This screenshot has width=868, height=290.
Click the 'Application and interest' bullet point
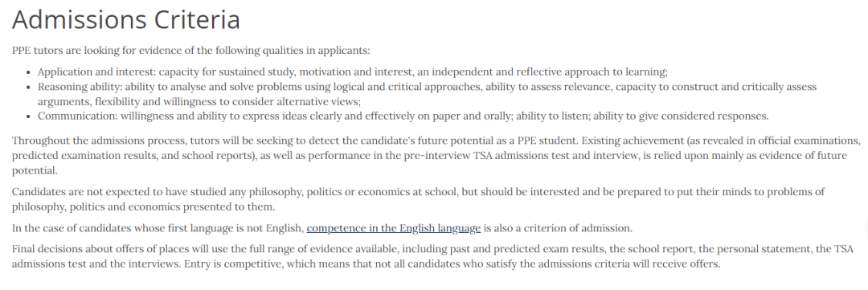click(x=353, y=72)
